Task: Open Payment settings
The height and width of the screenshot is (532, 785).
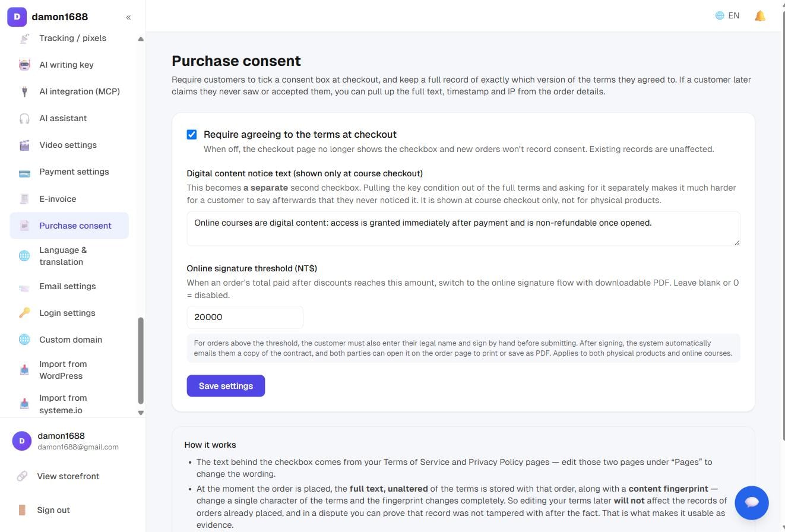Action: coord(69,172)
